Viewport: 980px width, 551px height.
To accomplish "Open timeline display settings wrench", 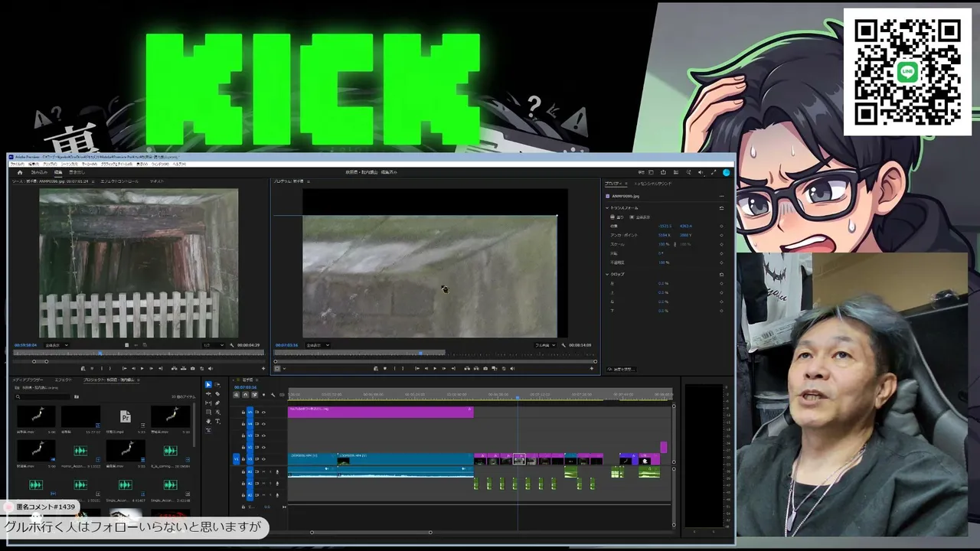I will tap(273, 395).
